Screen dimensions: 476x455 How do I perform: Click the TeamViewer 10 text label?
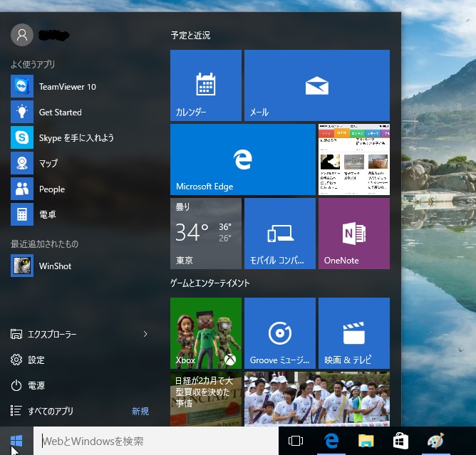pos(68,87)
